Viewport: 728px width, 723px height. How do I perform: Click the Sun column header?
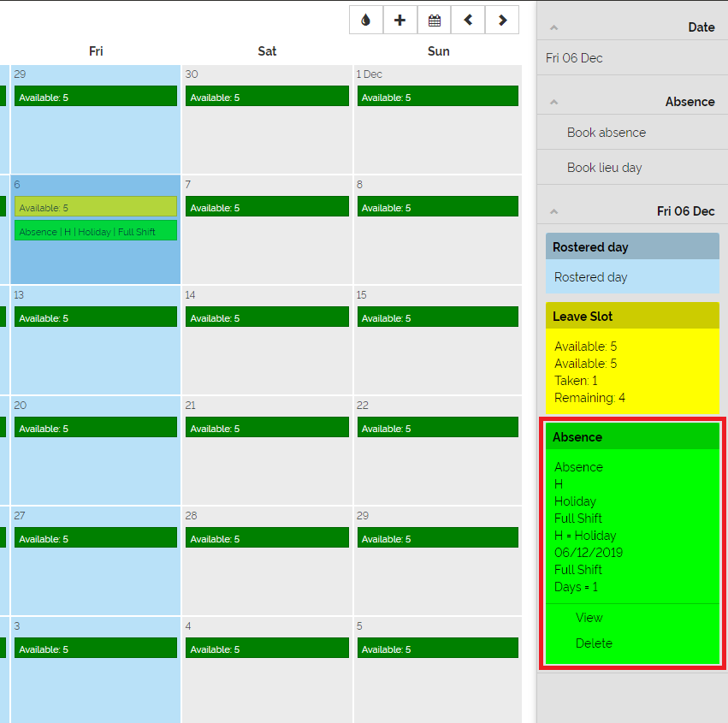point(438,51)
